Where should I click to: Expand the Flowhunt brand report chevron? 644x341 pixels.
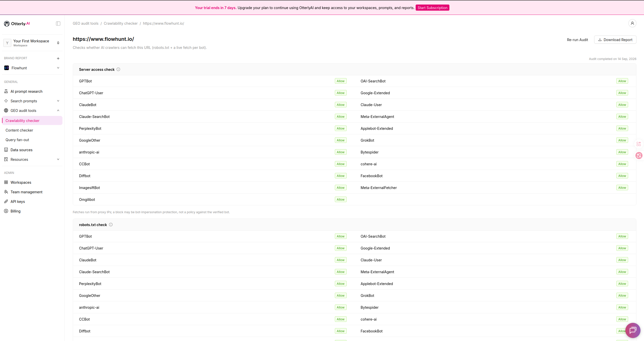(58, 68)
